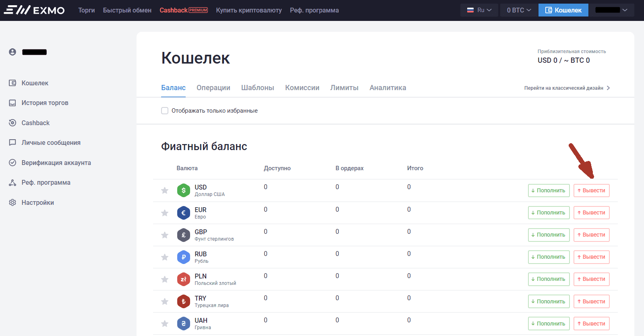Open Торги in the top navigation
Screen dimensions: 644x336
pyautogui.click(x=87, y=10)
